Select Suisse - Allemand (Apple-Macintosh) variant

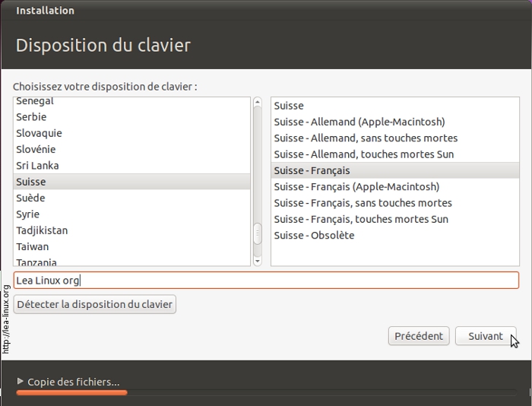click(359, 122)
